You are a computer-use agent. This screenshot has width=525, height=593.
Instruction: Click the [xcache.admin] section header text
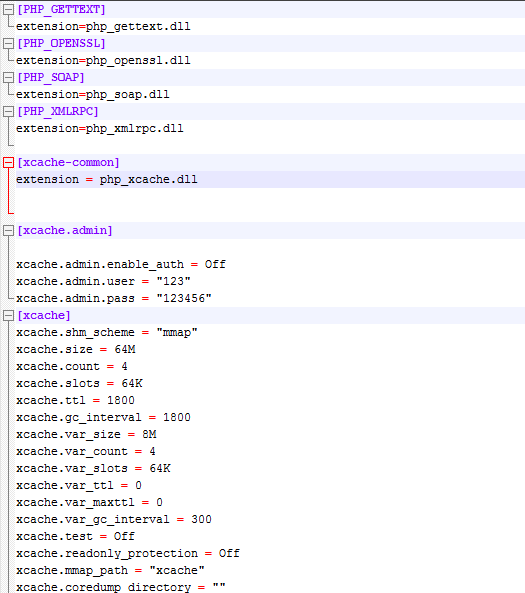[x=65, y=231]
